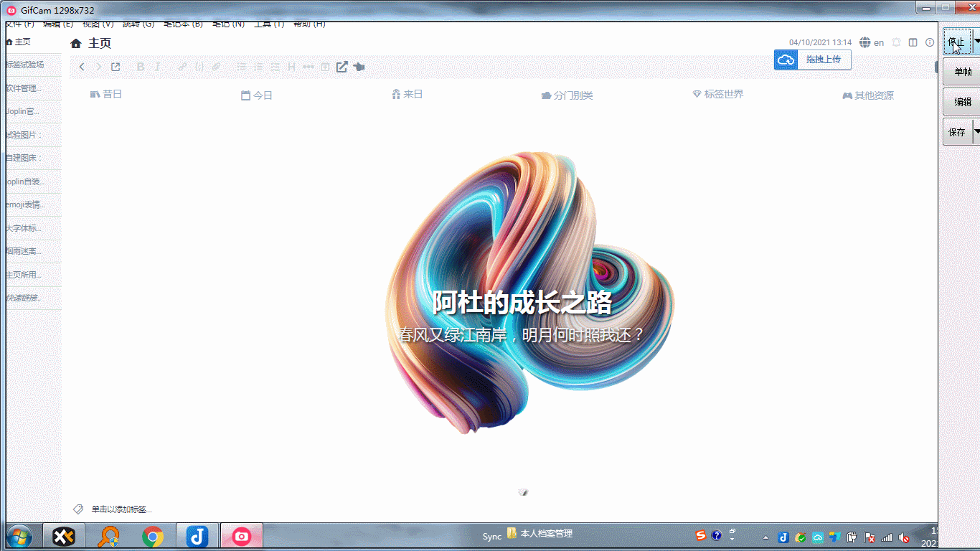Screen dimensions: 980x551
Task: Insert a code block with the braces icon
Action: pos(199,67)
